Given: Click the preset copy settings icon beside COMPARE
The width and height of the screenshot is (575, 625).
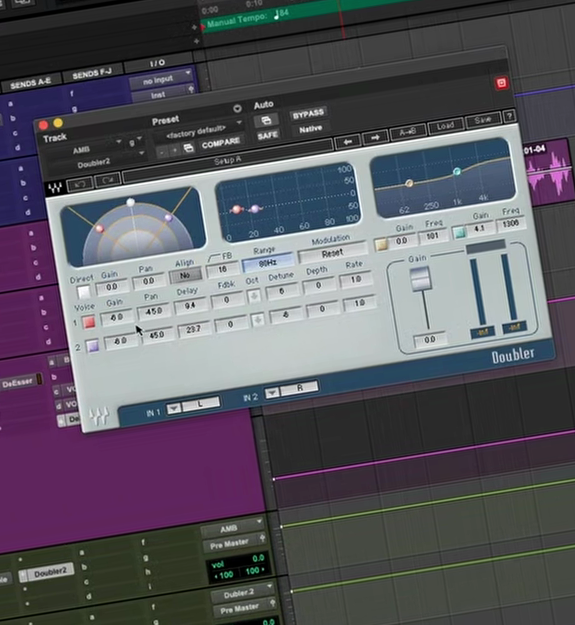Looking at the screenshot, I should (x=188, y=148).
